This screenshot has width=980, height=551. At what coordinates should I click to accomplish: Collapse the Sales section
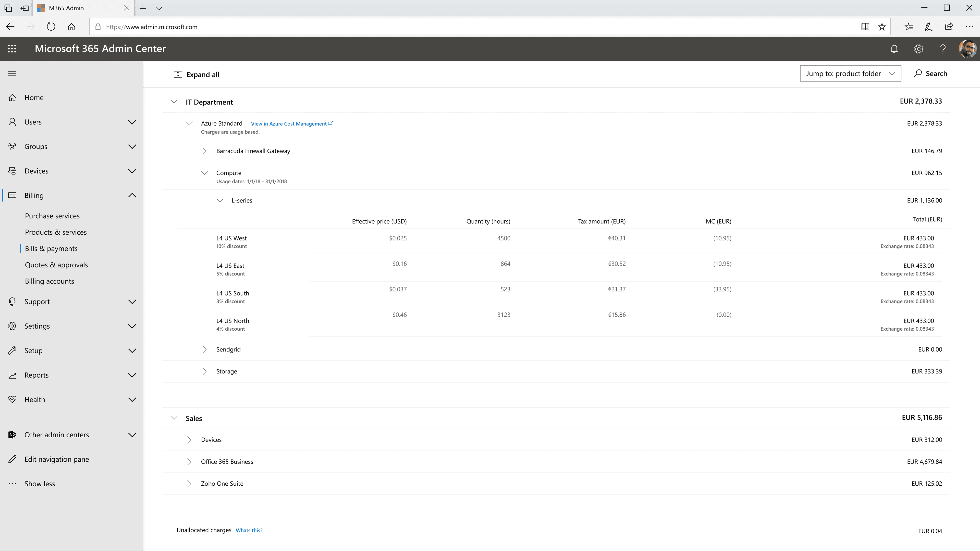pos(174,418)
